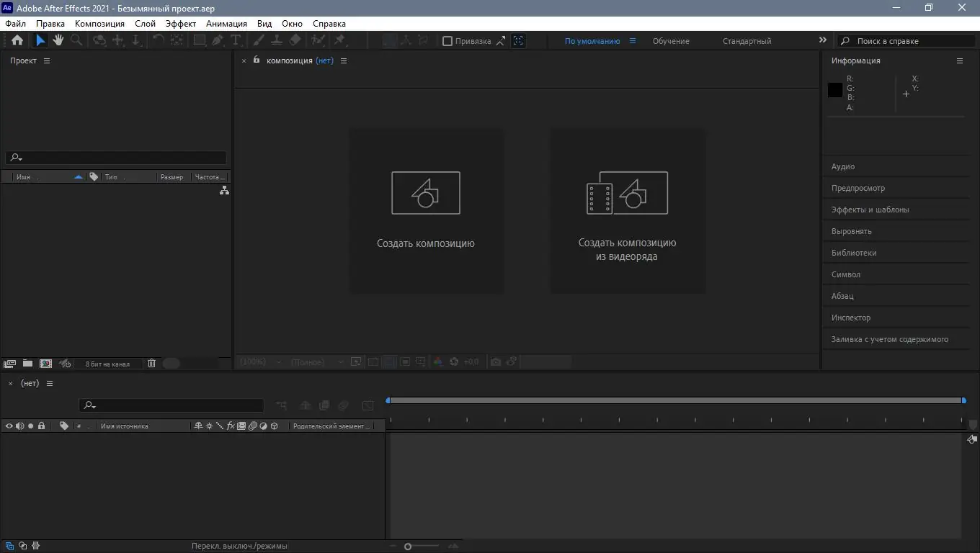This screenshot has width=980, height=553.
Task: Select the Roto Brush tool
Action: pos(317,40)
